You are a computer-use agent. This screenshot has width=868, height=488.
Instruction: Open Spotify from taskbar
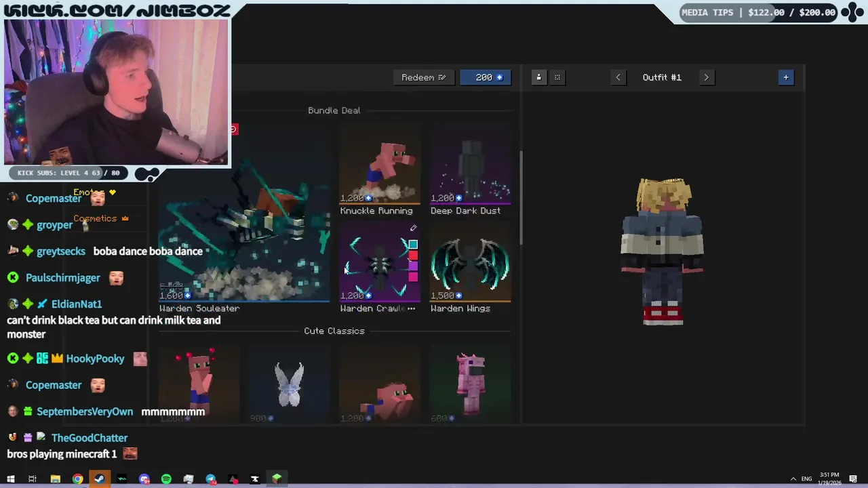click(x=166, y=479)
